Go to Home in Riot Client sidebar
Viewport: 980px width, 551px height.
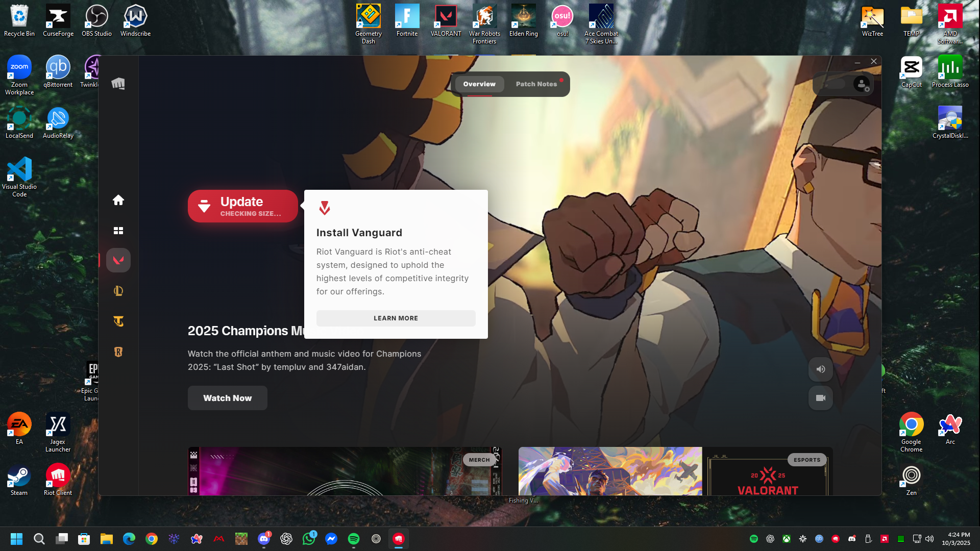click(118, 200)
